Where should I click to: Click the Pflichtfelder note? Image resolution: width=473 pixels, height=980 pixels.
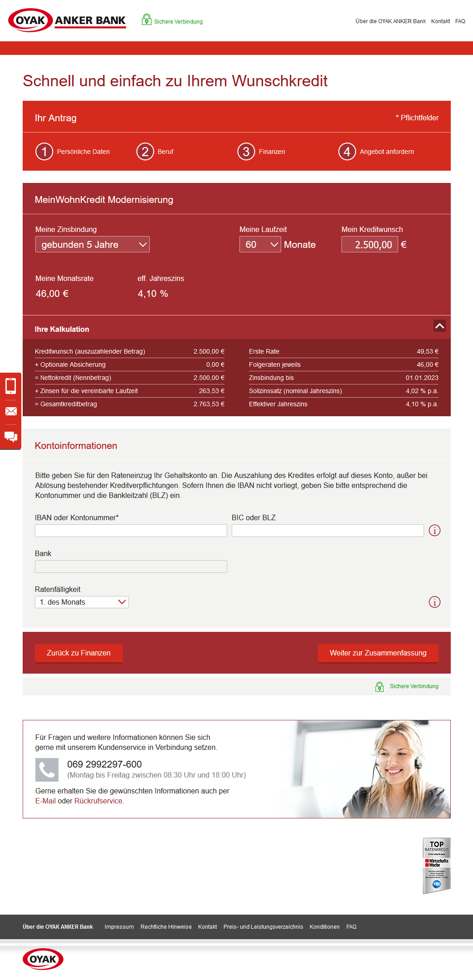pos(417,118)
